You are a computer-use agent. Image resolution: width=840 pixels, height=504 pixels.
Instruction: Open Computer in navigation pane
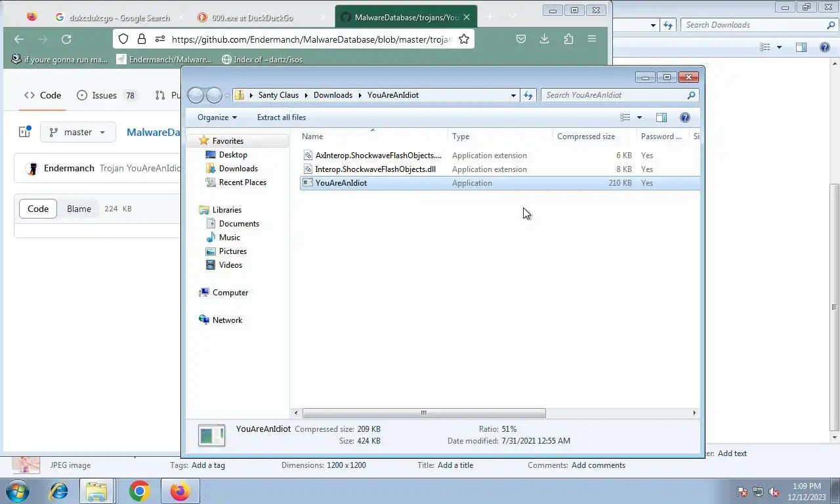click(x=230, y=293)
